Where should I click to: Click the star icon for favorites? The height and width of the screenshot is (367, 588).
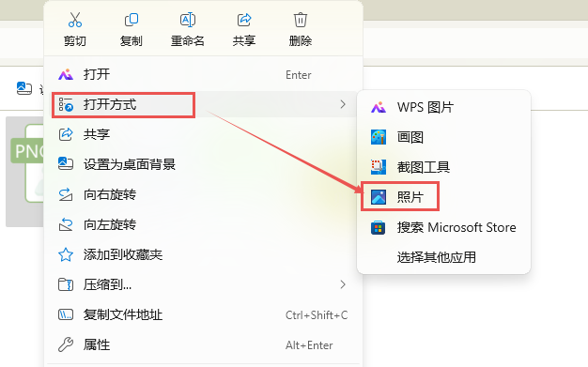coord(66,254)
